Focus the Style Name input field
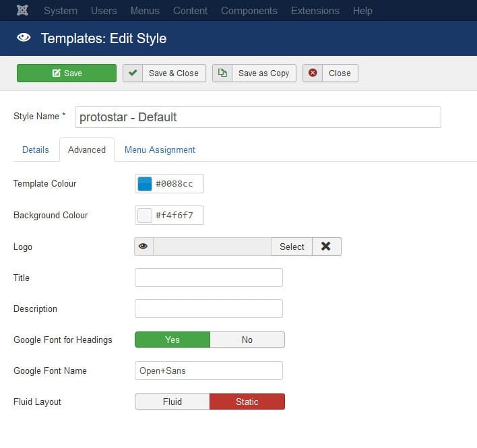This screenshot has width=477, height=448. point(258,117)
